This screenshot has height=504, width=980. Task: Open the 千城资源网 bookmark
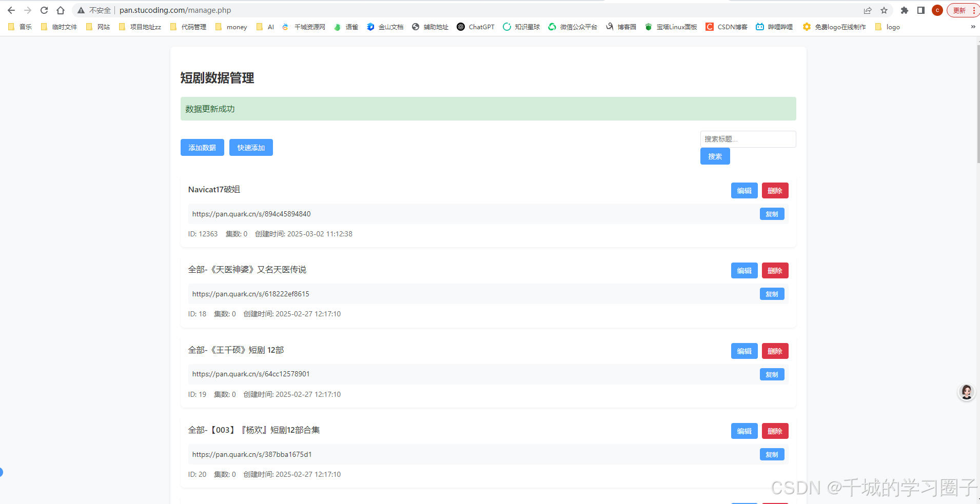(x=304, y=27)
